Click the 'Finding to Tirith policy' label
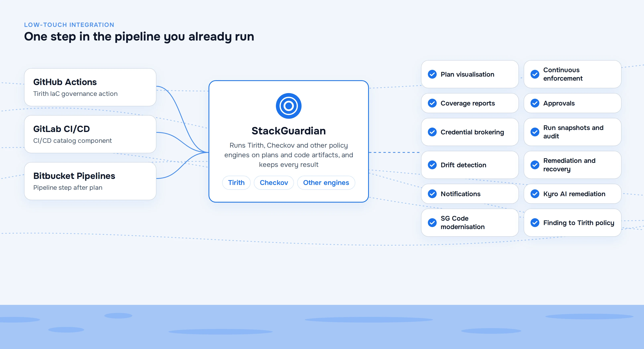 [x=578, y=223]
